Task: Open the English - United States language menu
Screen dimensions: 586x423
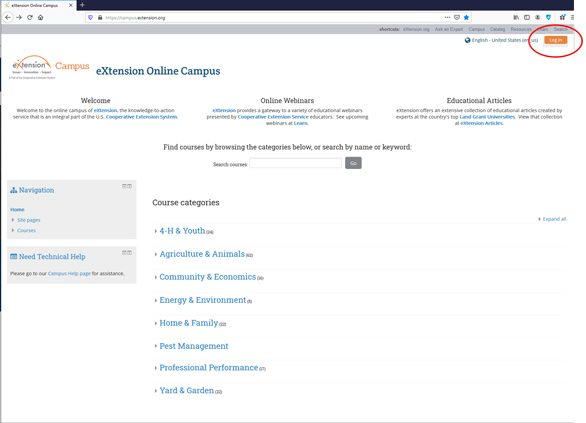Action: (x=501, y=40)
